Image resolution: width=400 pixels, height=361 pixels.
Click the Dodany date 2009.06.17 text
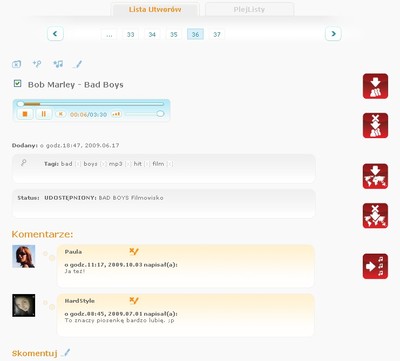(x=102, y=145)
